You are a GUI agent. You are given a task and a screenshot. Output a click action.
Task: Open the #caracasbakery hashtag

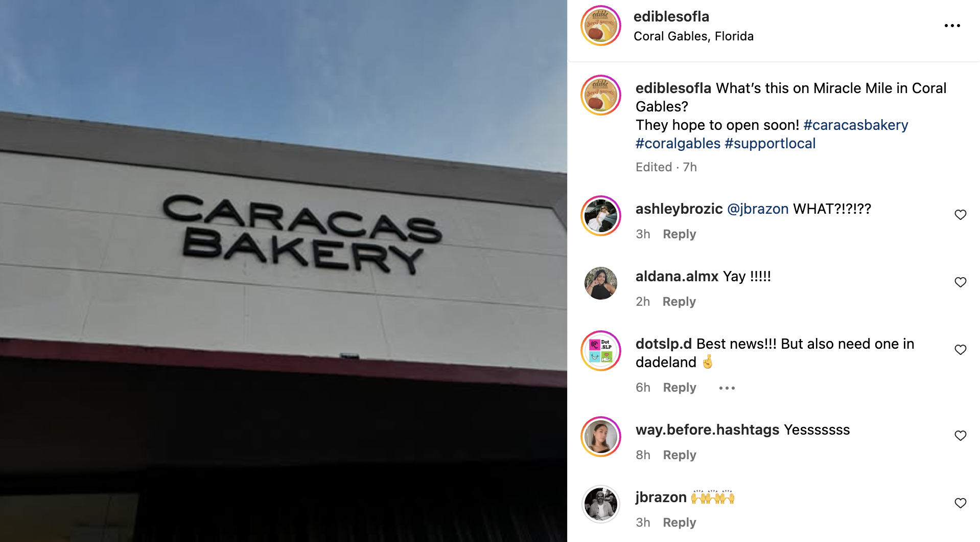coord(855,125)
